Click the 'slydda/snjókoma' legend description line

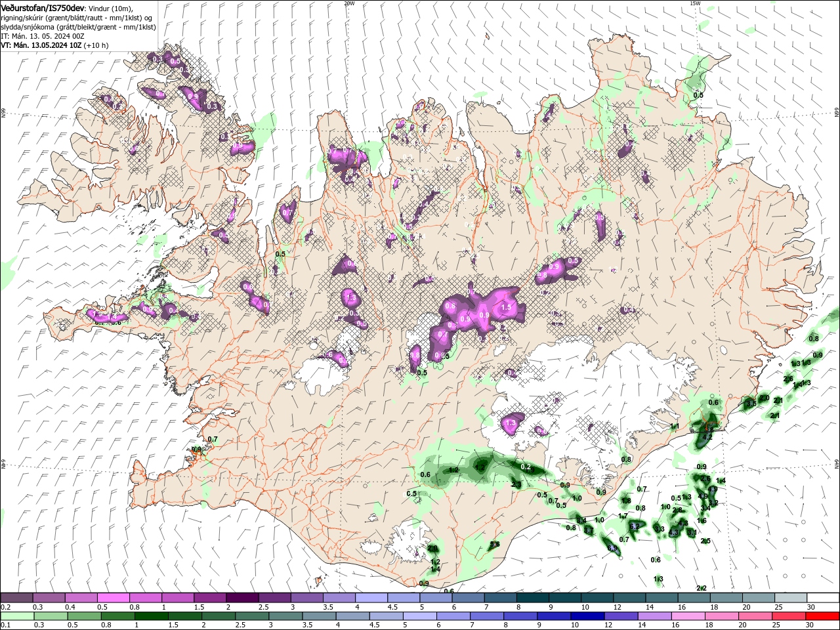click(x=78, y=27)
